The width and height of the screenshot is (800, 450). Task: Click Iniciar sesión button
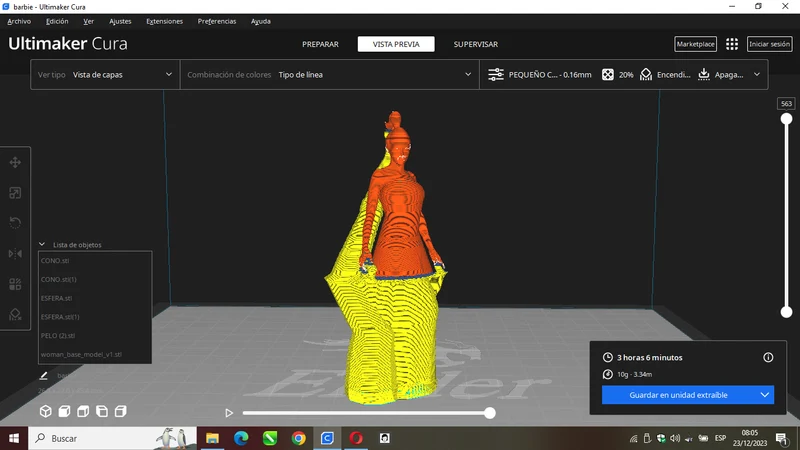point(769,44)
